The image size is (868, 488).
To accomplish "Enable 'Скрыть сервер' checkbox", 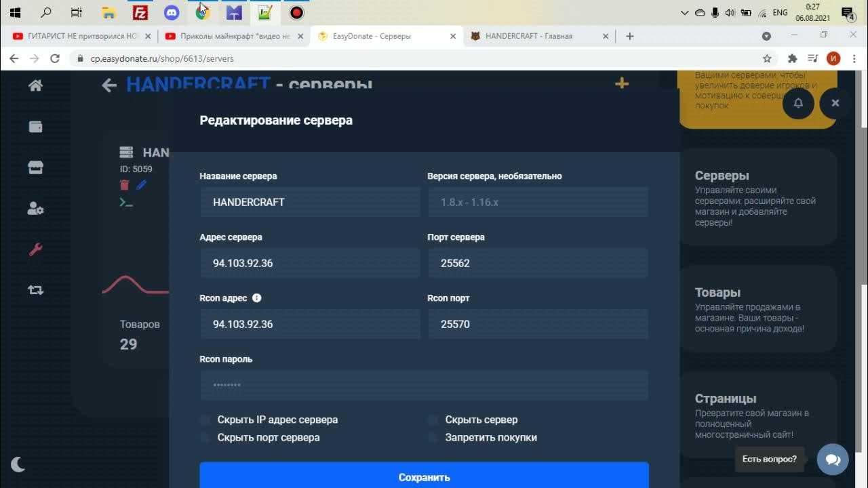I will (433, 420).
